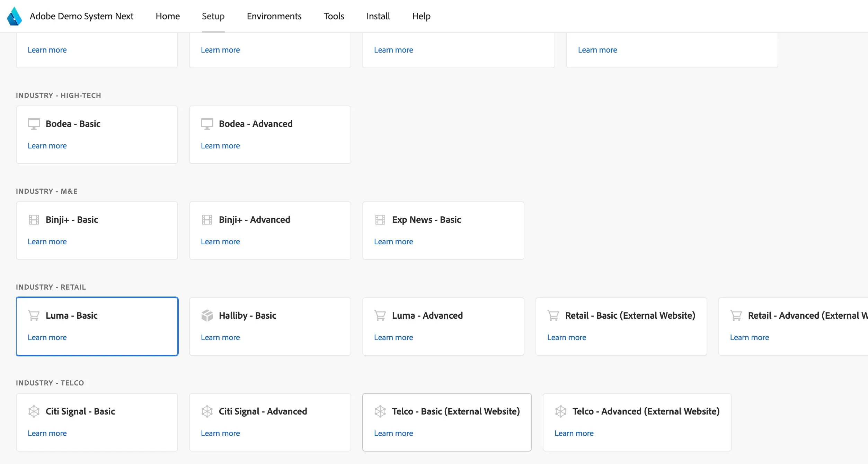The width and height of the screenshot is (868, 464).
Task: Click the box icon on Halliby - Basic
Action: (207, 316)
